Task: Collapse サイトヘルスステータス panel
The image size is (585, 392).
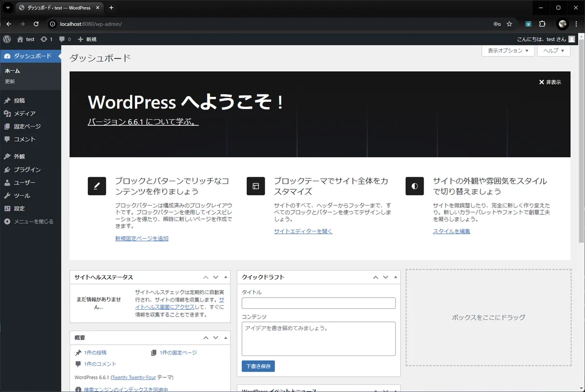Action: 225,277
